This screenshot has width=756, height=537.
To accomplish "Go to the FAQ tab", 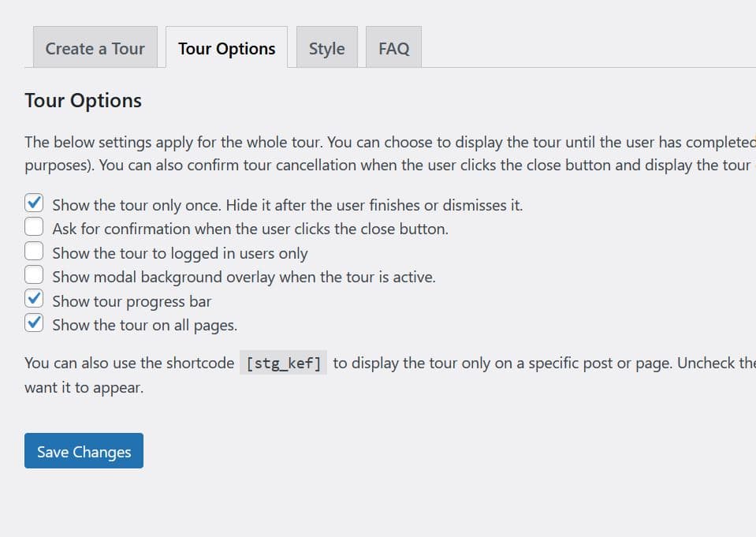I will [x=393, y=48].
